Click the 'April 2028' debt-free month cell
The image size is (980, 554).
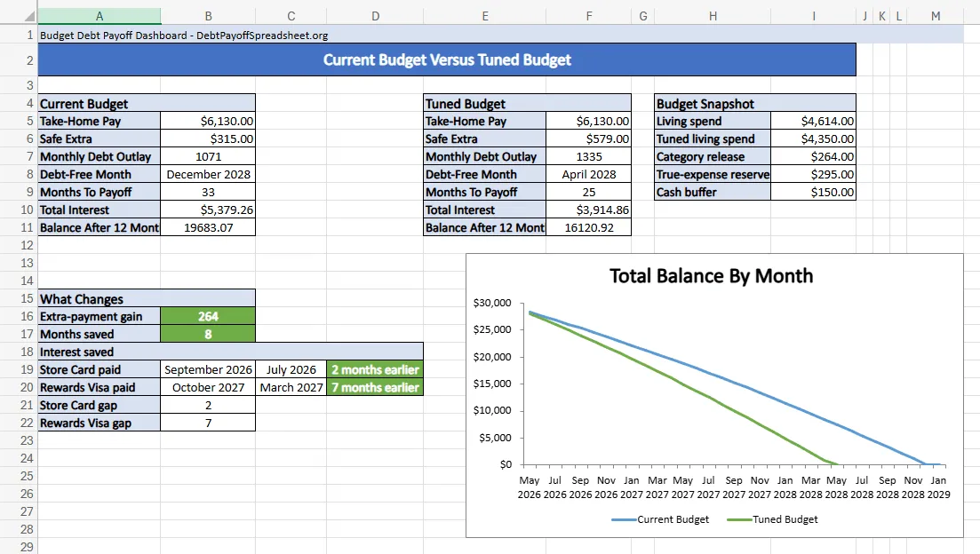click(x=589, y=174)
